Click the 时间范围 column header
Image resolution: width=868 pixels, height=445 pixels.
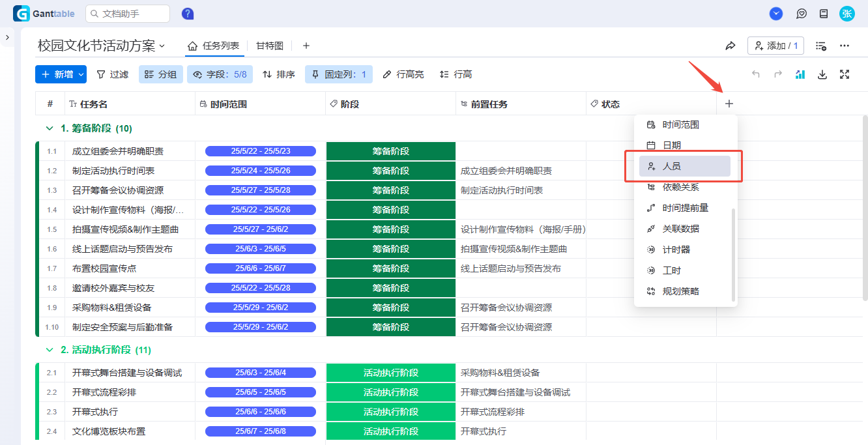(260, 104)
